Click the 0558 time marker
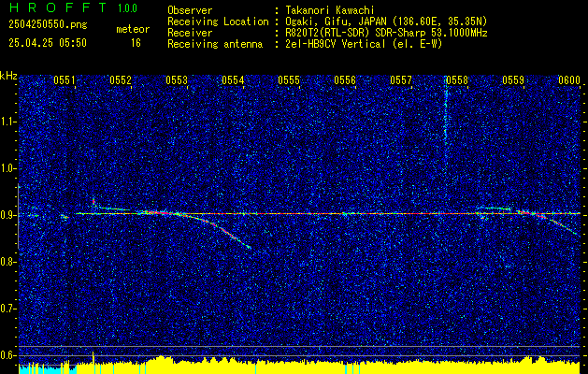 [457, 80]
